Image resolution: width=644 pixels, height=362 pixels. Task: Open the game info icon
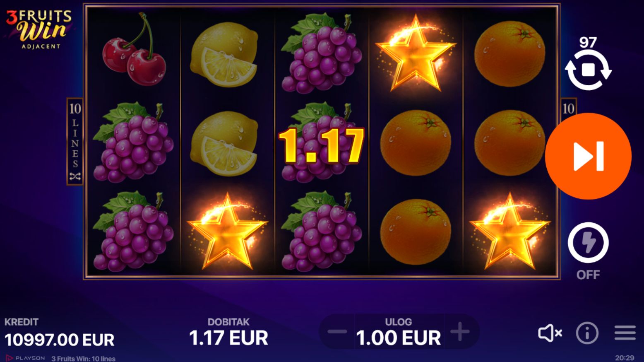(587, 333)
